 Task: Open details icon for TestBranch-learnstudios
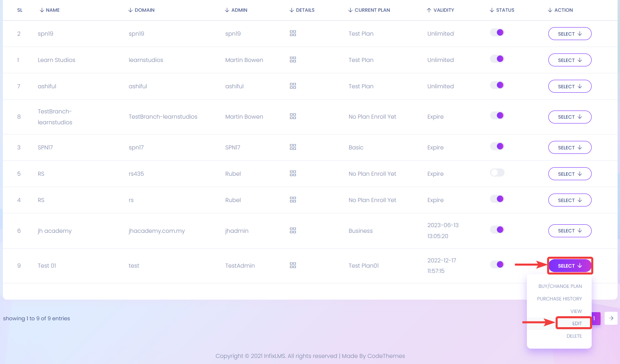[x=293, y=116]
